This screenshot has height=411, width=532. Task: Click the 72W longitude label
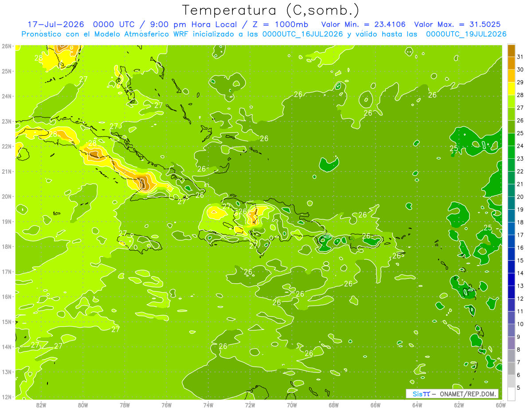coord(250,405)
